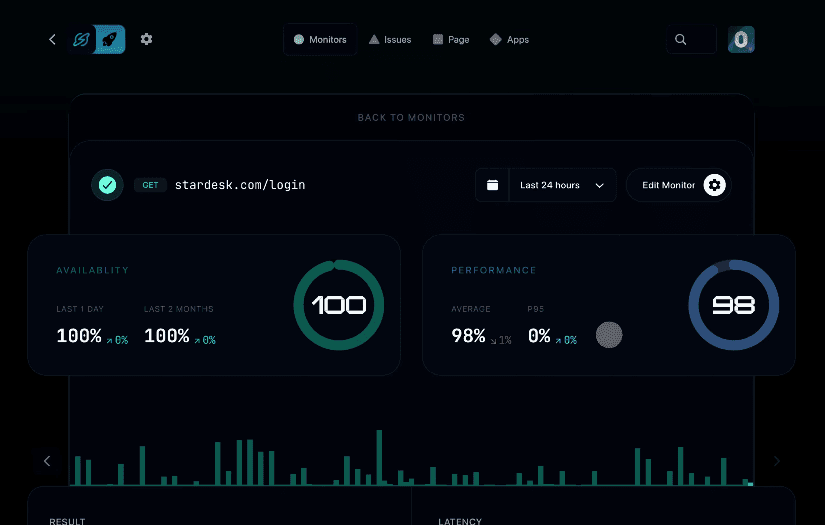
Task: Select the chain link workspace icon
Action: [82, 40]
